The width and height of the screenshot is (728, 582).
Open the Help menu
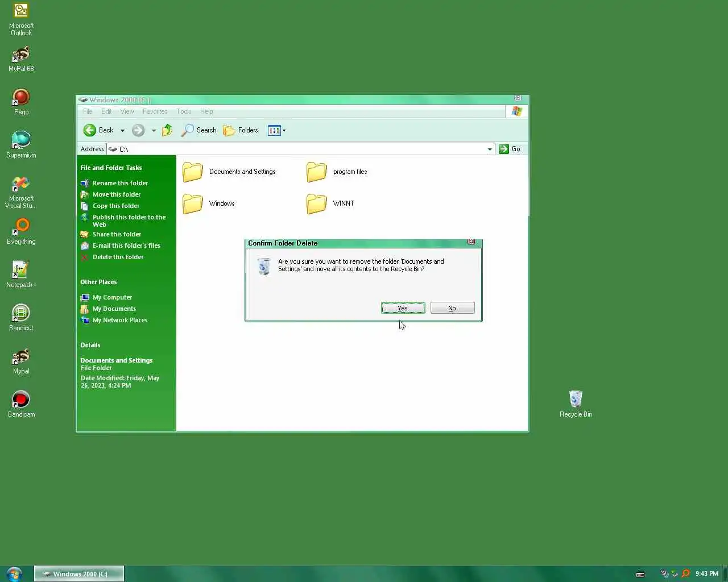(x=206, y=111)
